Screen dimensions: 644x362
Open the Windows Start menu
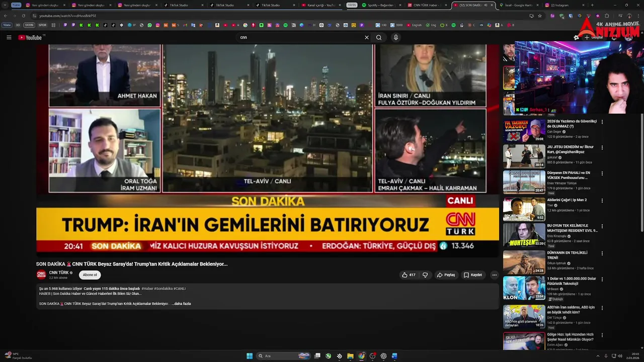[x=250, y=356]
